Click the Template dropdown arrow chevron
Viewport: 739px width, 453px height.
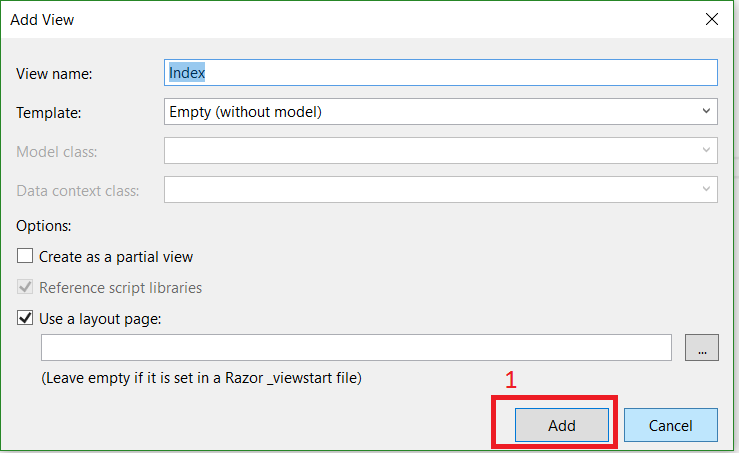707,112
